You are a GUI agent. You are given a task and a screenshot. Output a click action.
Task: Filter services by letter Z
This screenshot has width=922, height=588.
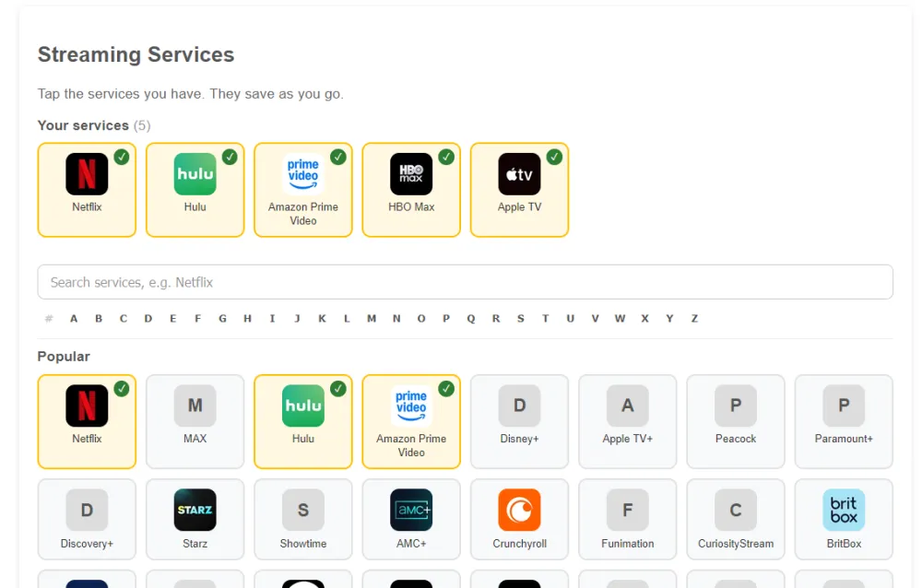(x=694, y=318)
